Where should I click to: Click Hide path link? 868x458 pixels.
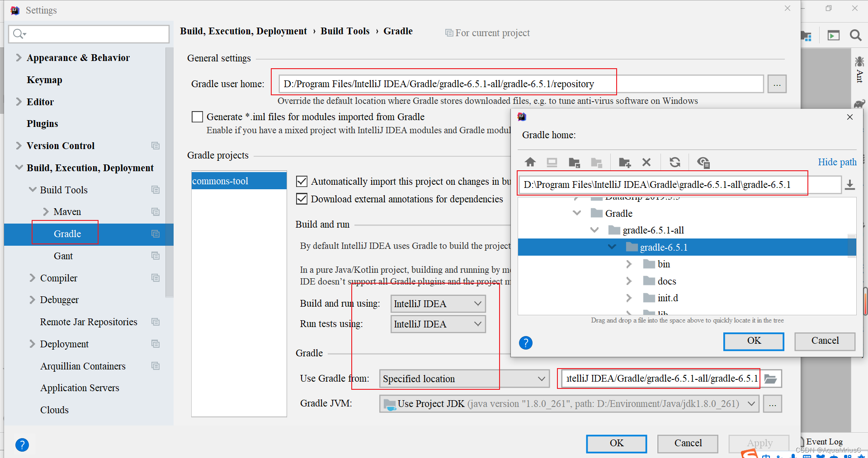coord(837,162)
